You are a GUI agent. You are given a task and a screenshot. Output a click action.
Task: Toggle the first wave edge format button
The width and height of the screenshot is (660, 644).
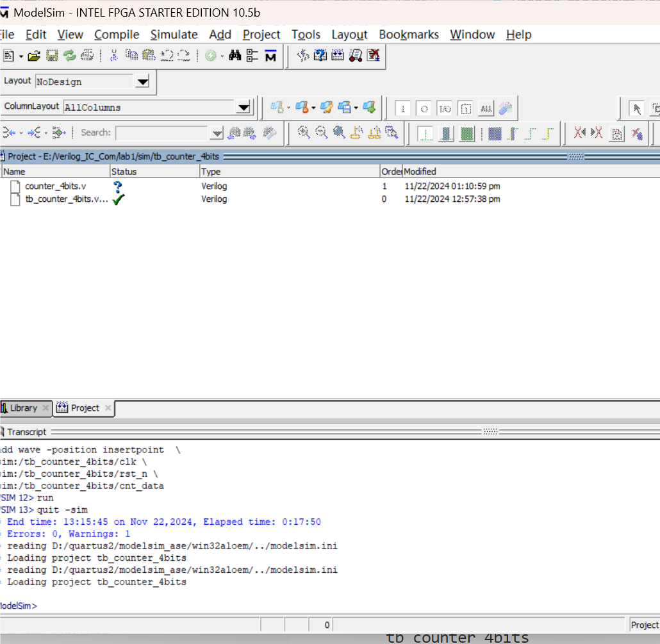[425, 134]
